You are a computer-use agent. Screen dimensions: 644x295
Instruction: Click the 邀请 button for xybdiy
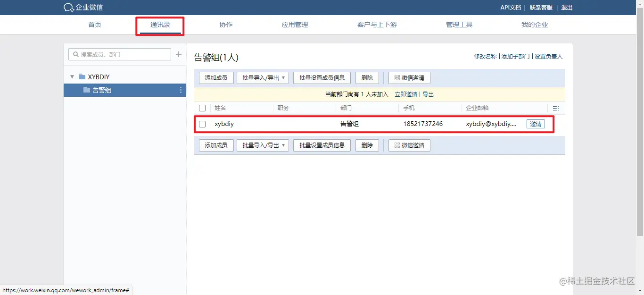[536, 124]
